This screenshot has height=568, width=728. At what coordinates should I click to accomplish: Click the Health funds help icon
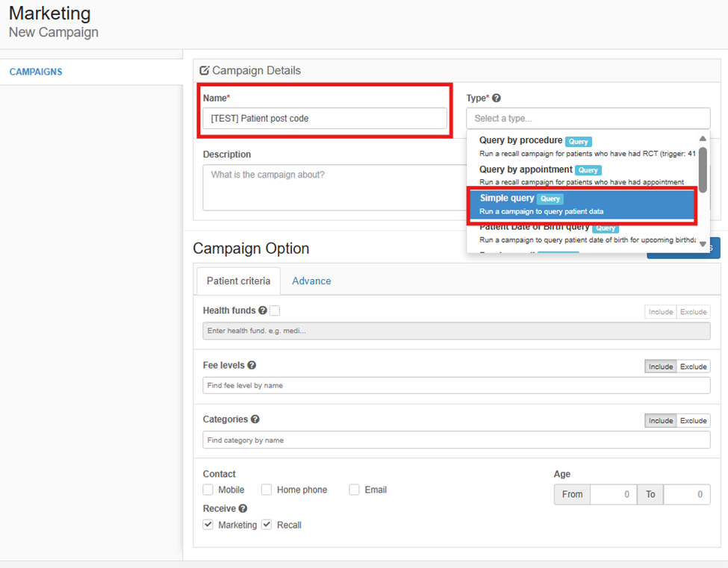[x=263, y=310]
